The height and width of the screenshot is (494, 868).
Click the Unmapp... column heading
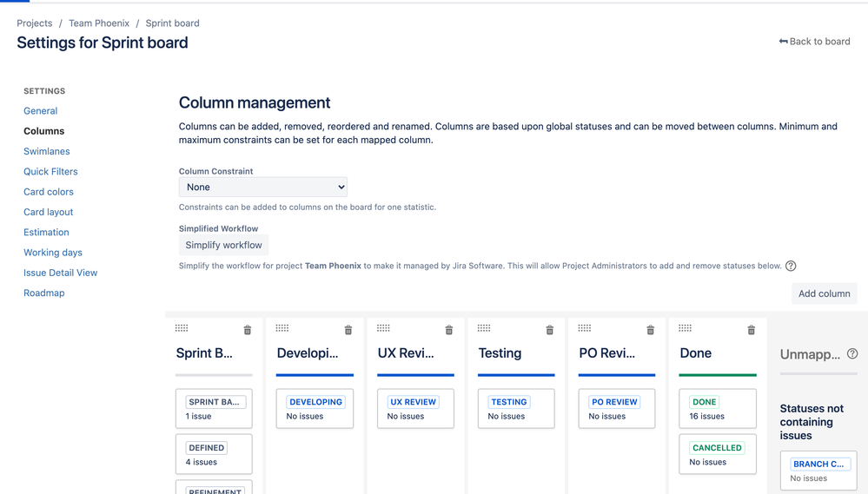810,354
